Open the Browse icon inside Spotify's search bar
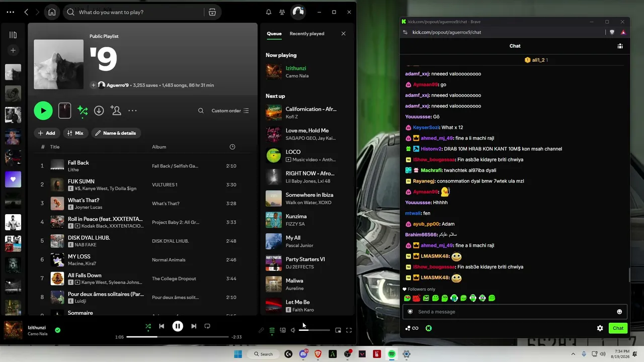This screenshot has height=362, width=644. pos(212,12)
